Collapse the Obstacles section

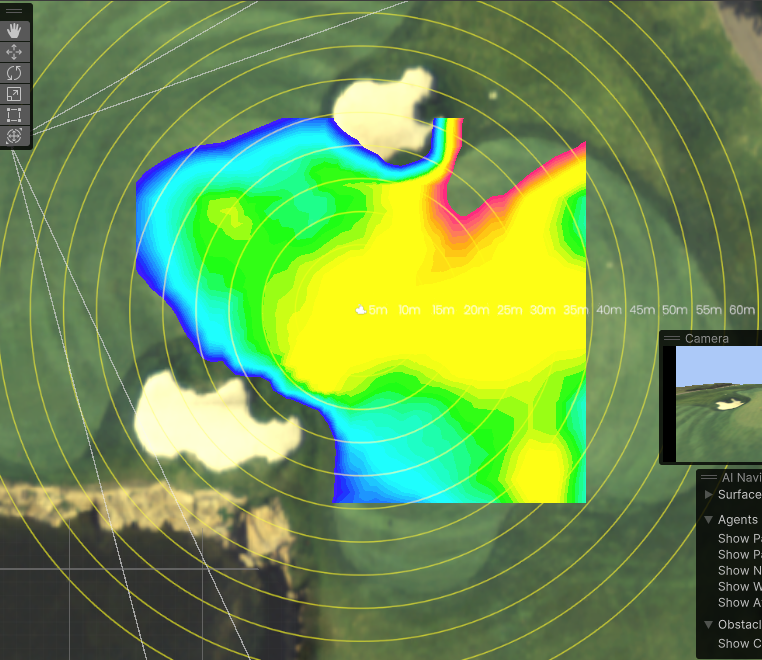tap(709, 624)
